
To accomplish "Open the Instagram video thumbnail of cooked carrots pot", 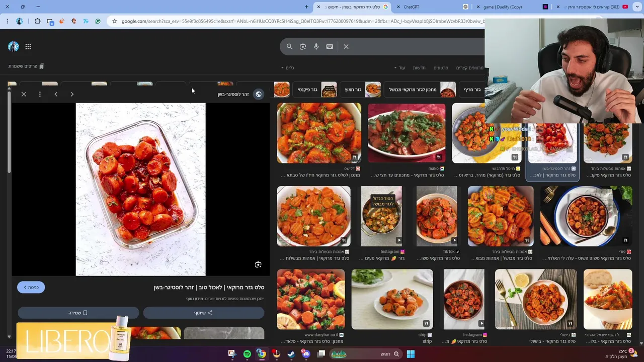I will (381, 216).
